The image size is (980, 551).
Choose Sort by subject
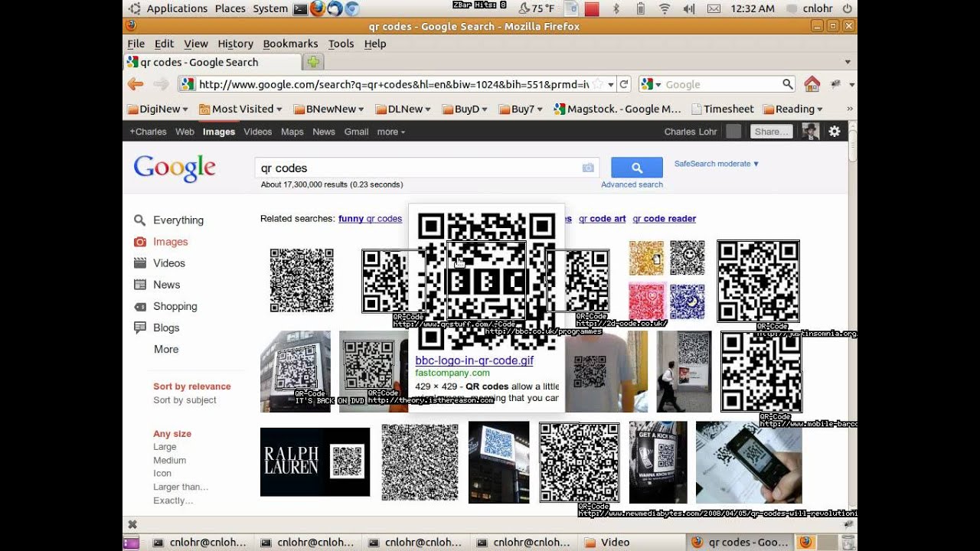pyautogui.click(x=185, y=400)
